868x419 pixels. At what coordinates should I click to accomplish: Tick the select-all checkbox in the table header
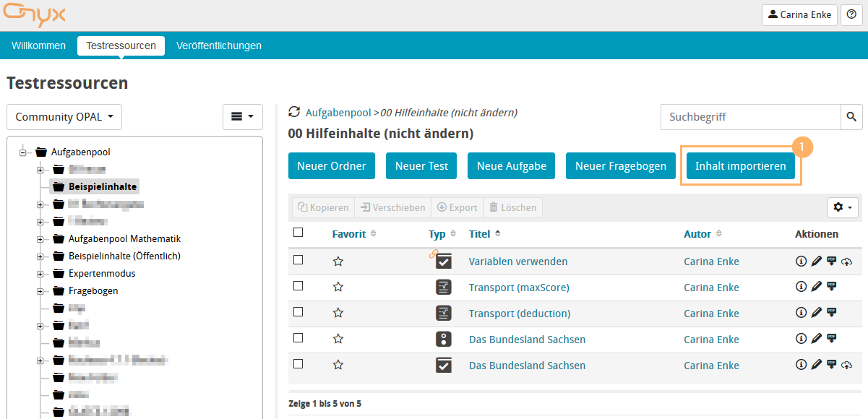click(x=298, y=233)
